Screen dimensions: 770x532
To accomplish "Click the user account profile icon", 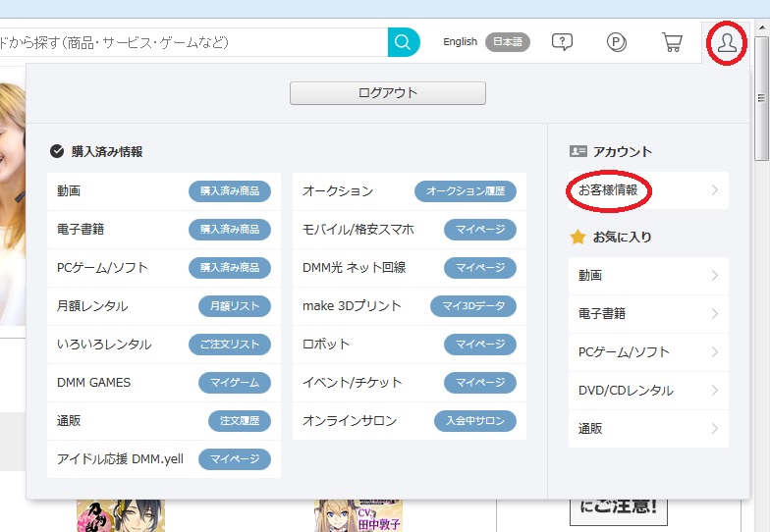I will coord(727,43).
